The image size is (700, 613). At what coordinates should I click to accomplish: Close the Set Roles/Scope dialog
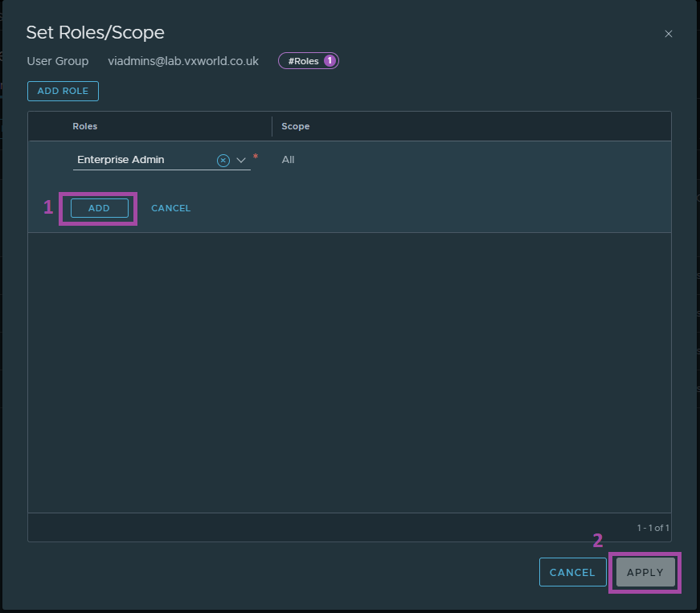pyautogui.click(x=668, y=34)
